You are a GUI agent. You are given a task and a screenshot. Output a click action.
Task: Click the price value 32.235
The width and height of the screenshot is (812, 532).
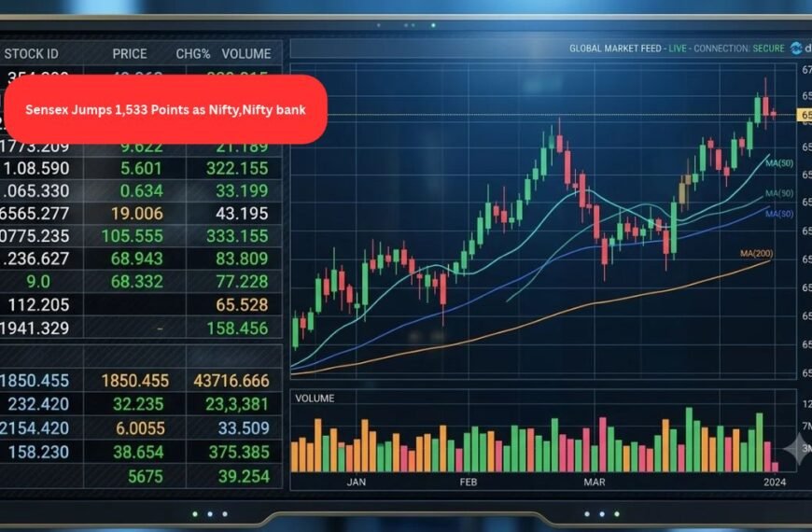(138, 404)
